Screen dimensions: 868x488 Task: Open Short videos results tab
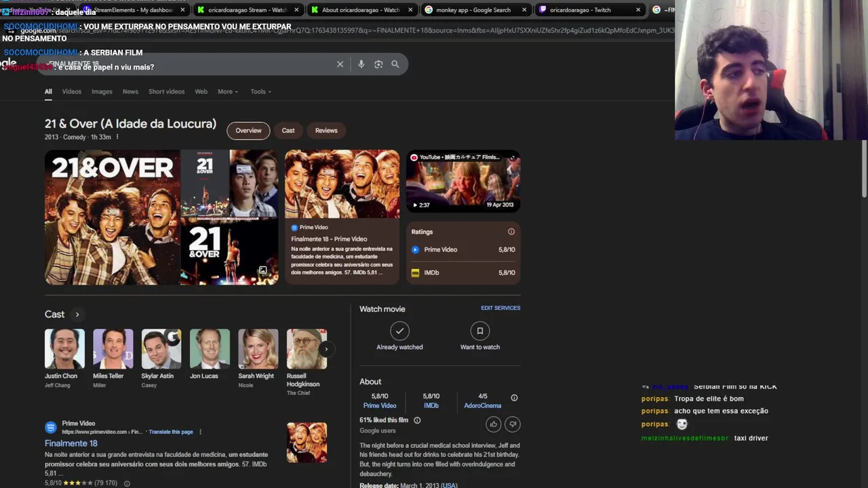pyautogui.click(x=166, y=91)
